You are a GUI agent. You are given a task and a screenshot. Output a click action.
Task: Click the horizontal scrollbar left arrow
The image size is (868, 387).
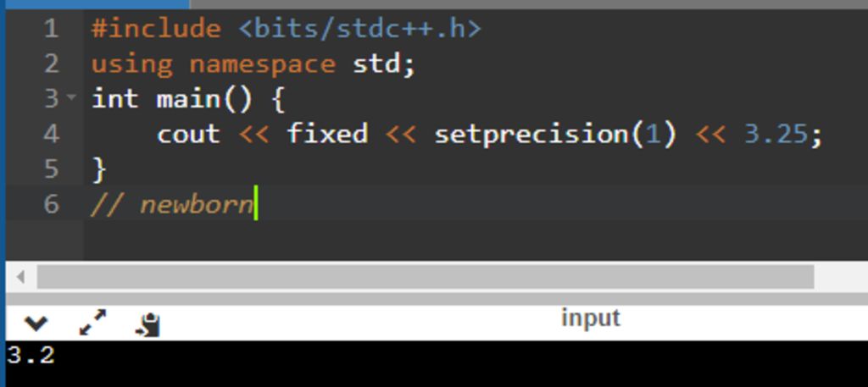(x=20, y=277)
